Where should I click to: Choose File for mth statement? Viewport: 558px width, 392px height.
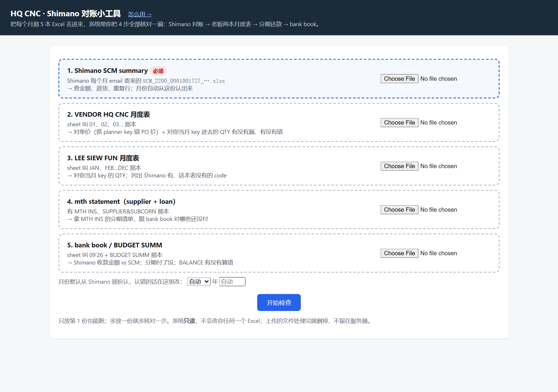(x=399, y=210)
